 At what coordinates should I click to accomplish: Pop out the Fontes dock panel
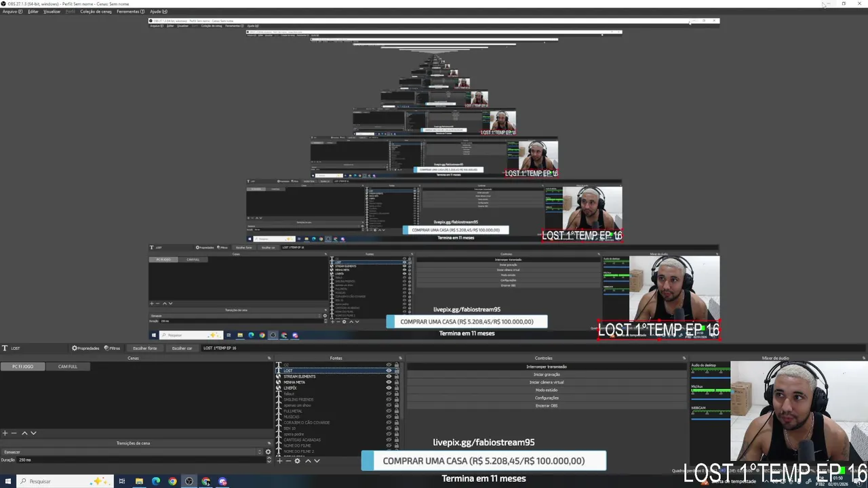[x=400, y=358]
